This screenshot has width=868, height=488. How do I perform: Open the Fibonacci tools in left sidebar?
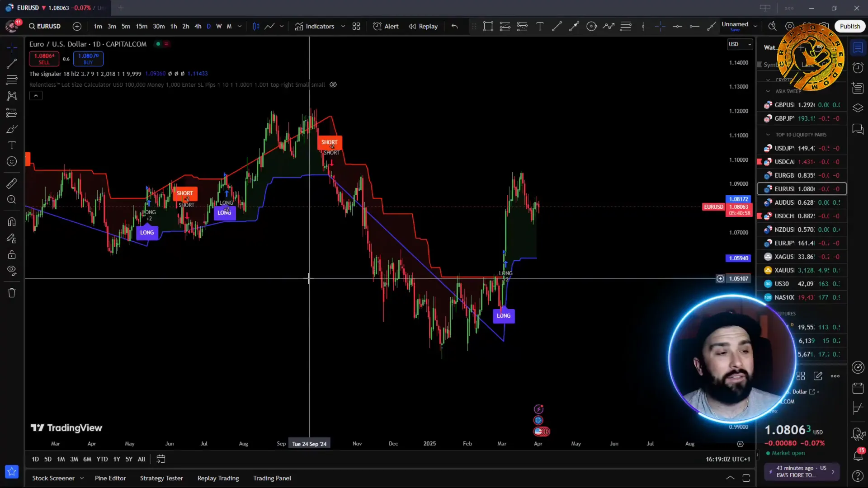tap(12, 80)
